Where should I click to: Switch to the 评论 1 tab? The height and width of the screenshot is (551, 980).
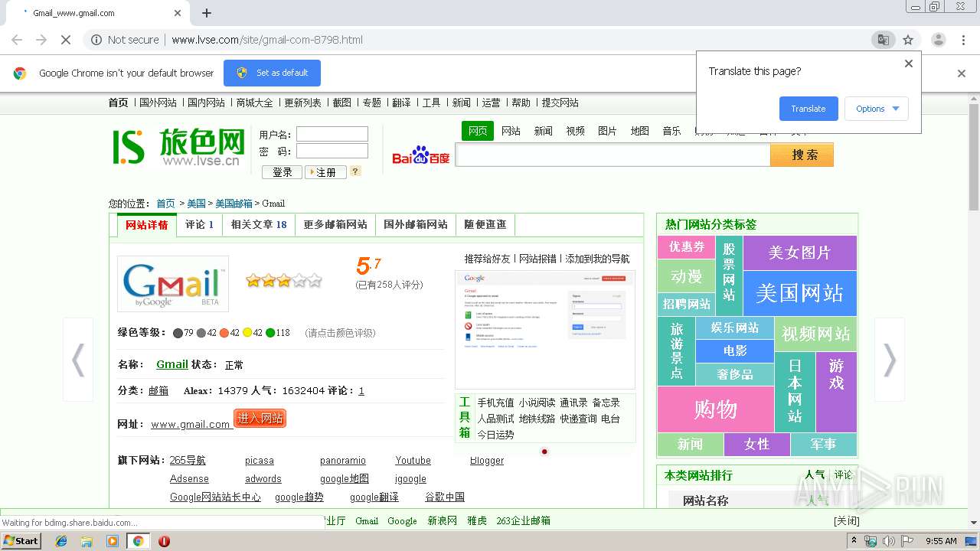(200, 225)
